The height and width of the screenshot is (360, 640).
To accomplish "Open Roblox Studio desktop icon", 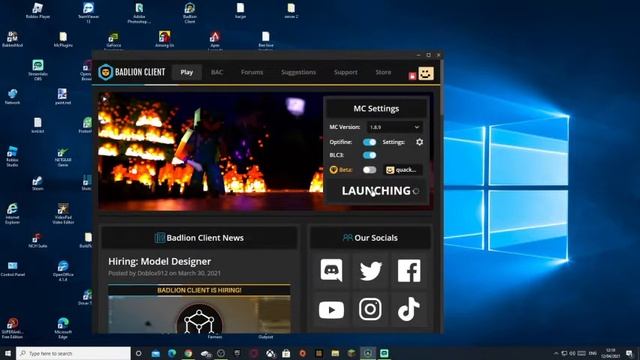I will [x=12, y=156].
